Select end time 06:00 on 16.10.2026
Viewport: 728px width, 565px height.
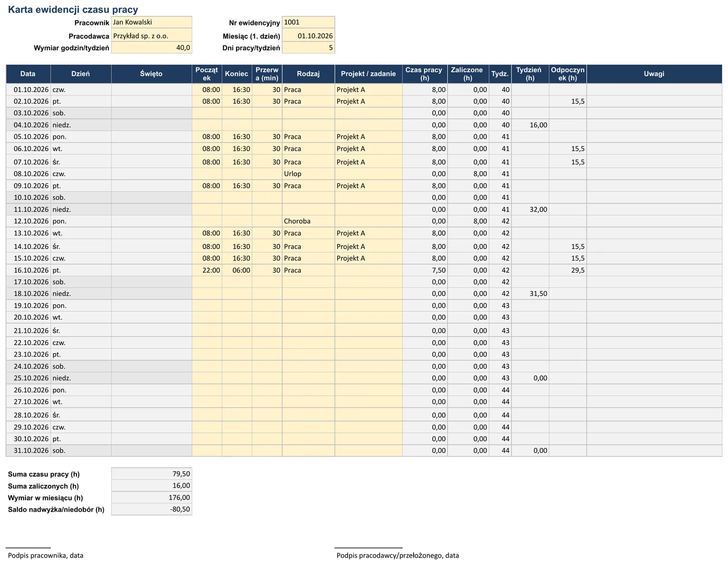237,270
